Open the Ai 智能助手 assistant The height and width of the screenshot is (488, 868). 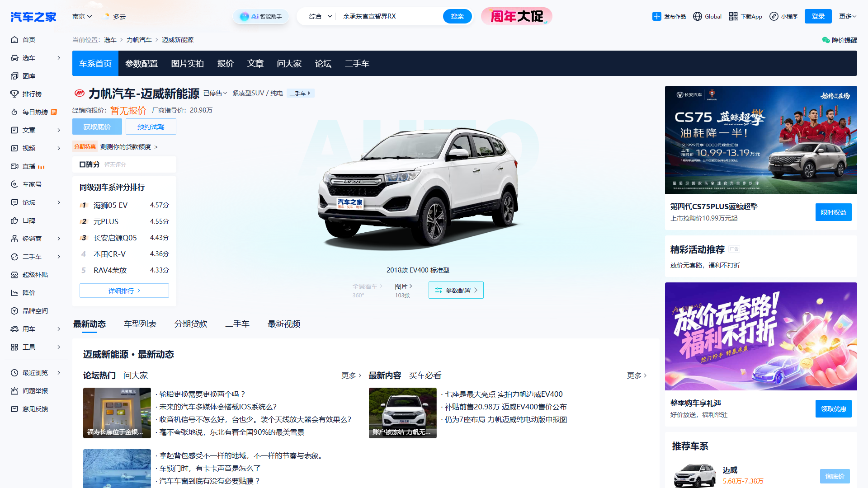261,16
